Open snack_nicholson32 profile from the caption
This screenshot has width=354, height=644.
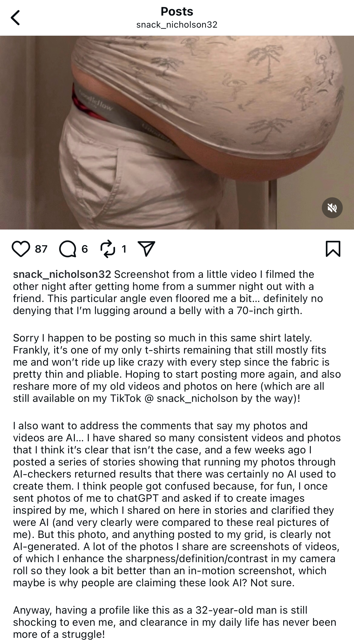[x=62, y=274]
